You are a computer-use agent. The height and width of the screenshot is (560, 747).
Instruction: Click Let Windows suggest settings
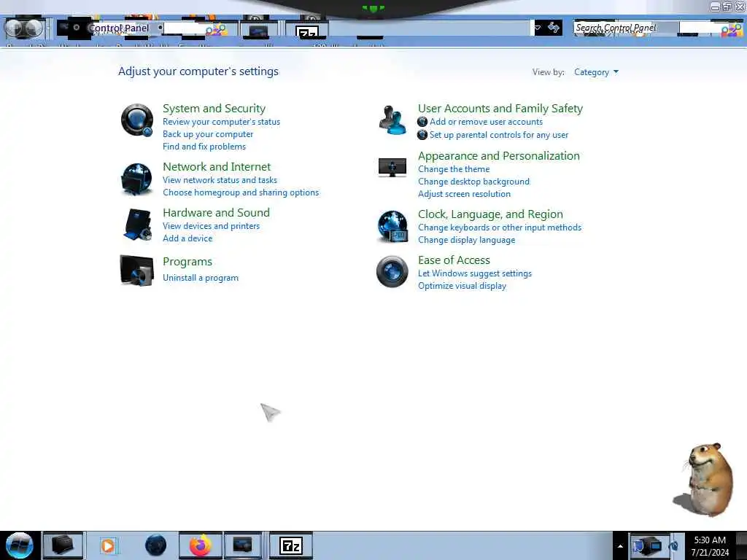pos(474,273)
